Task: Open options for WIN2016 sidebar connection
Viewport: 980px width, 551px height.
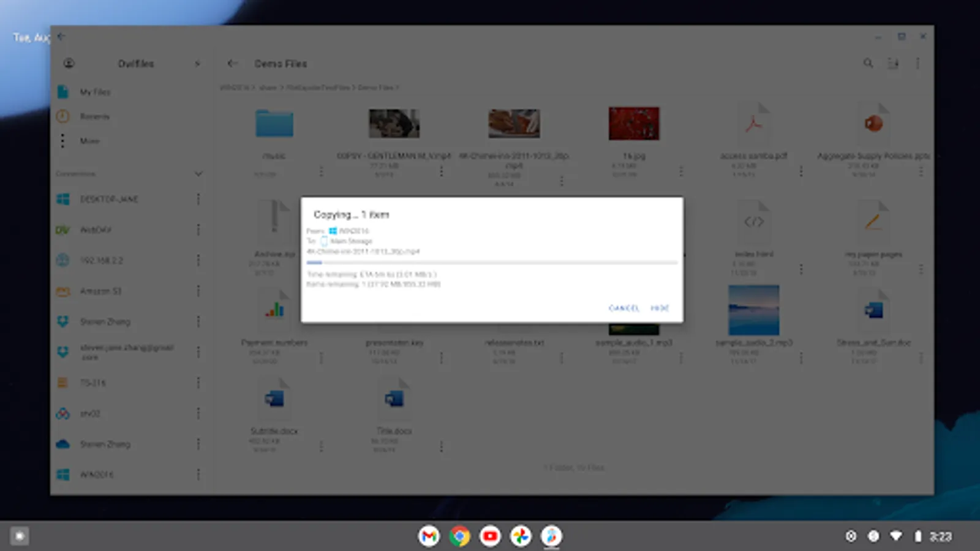Action: pyautogui.click(x=198, y=474)
